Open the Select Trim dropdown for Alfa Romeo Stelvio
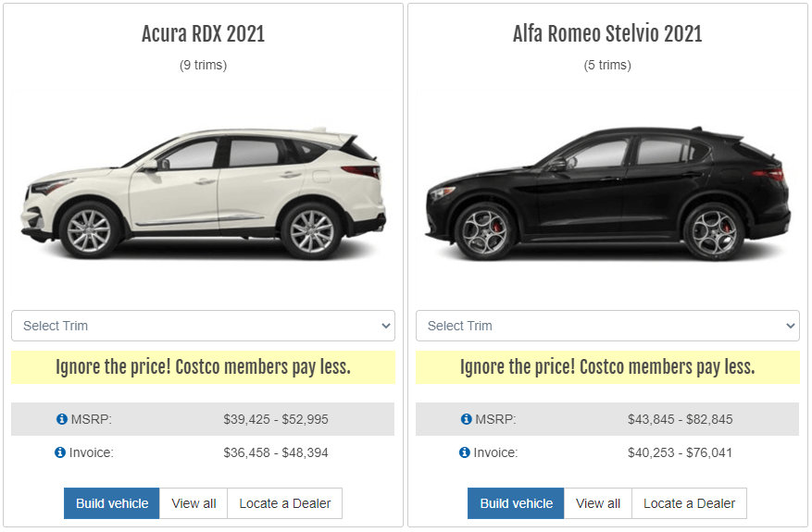This screenshot has height=532, width=812. (x=607, y=326)
